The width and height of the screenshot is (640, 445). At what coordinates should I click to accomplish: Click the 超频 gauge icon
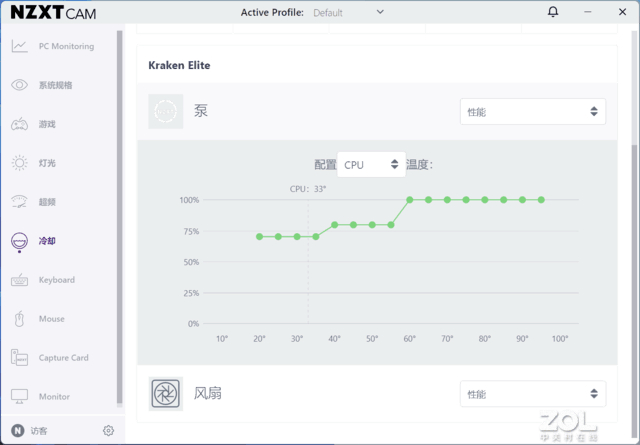[x=19, y=202]
